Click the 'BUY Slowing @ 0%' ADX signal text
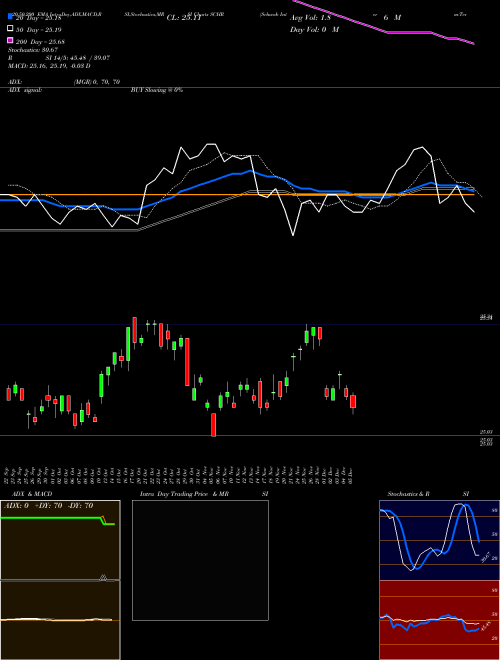The image size is (500, 660). [x=157, y=90]
